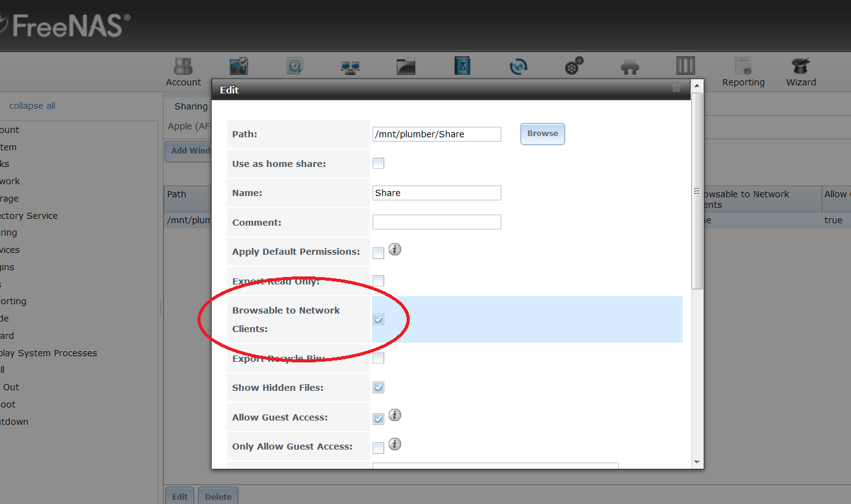Launch the Wizard from the toolbar
The image size is (851, 504).
pos(801,72)
